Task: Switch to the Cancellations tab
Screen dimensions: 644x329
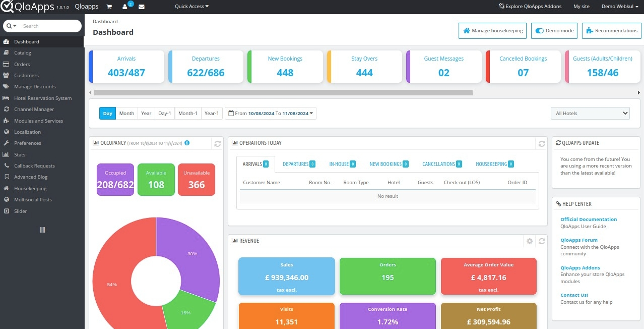Action: pyautogui.click(x=442, y=164)
